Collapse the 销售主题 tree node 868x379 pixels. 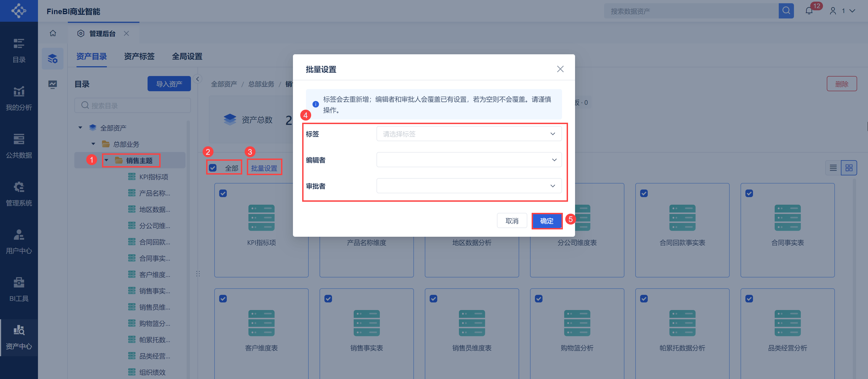tap(107, 160)
